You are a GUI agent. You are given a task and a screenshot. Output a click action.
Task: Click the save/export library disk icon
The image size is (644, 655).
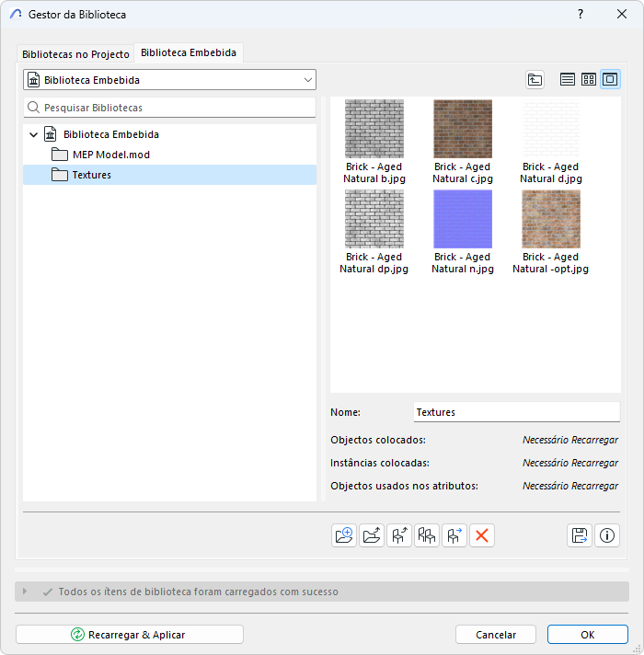click(580, 535)
